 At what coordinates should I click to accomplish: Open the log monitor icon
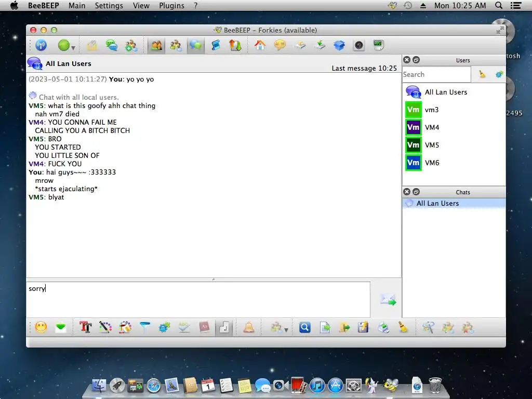tap(378, 45)
